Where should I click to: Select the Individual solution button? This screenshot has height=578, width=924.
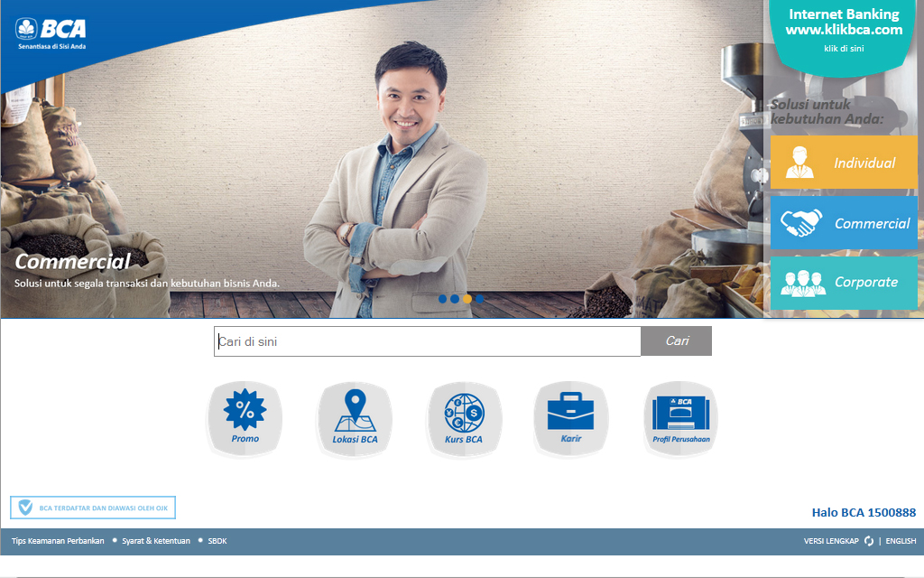point(844,163)
